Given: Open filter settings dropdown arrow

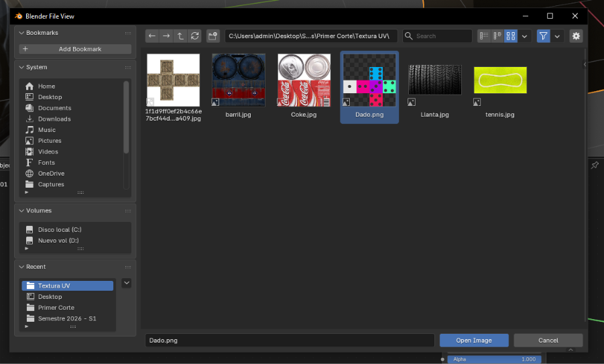Looking at the screenshot, I should point(557,36).
